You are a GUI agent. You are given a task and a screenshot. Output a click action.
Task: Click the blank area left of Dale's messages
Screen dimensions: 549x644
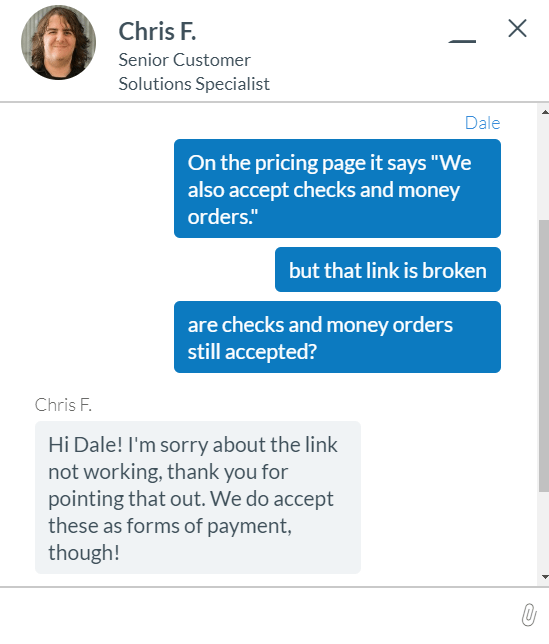86,255
